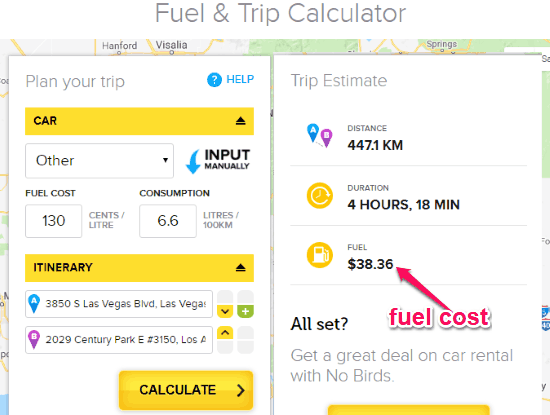Click the blue question mark help icon
The width and height of the screenshot is (550, 415).
(214, 80)
